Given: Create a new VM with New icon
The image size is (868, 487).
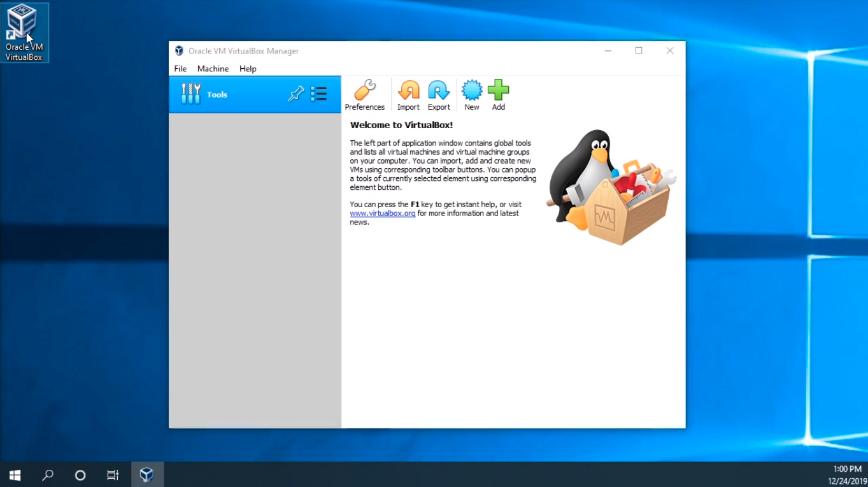Looking at the screenshot, I should (471, 95).
